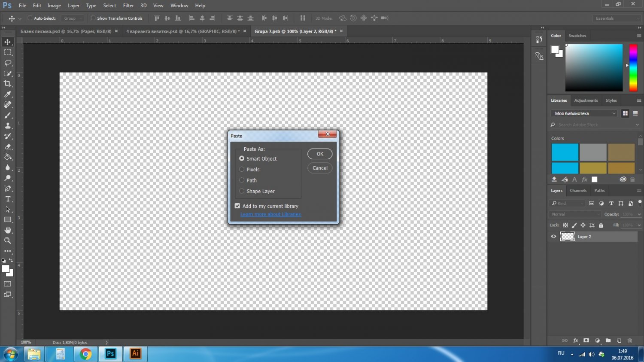The image size is (644, 362).
Task: Create new group folder icon in Layers
Action: [608, 341]
